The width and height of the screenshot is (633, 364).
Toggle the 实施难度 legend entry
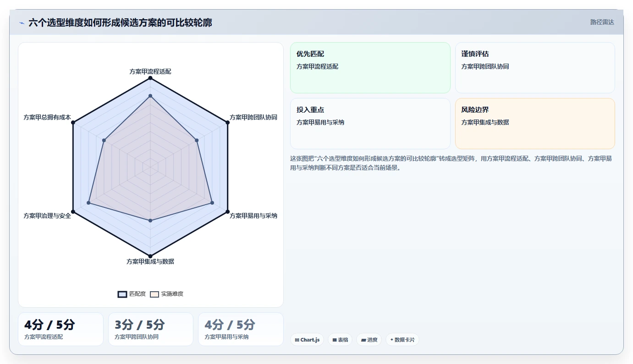pos(167,294)
